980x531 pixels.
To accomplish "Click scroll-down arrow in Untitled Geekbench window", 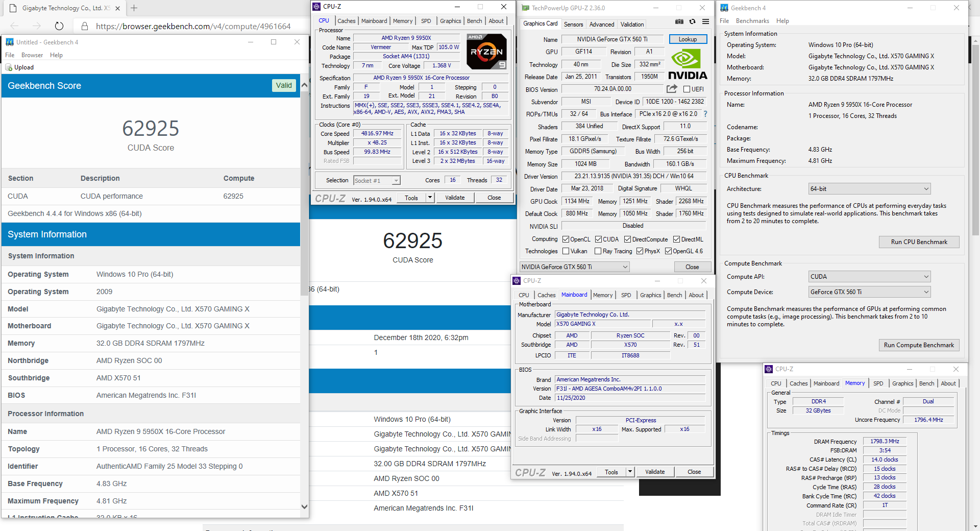I will [x=304, y=506].
